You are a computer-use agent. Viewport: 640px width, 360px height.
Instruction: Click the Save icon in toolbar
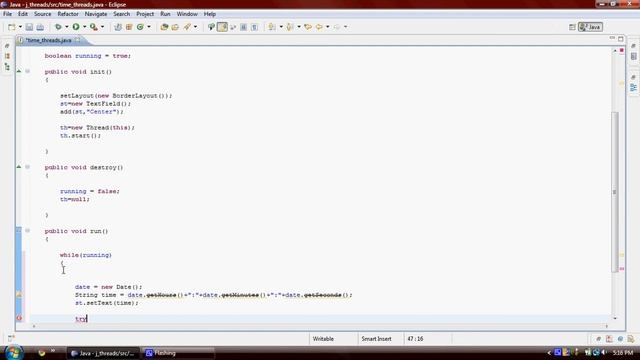point(29,27)
